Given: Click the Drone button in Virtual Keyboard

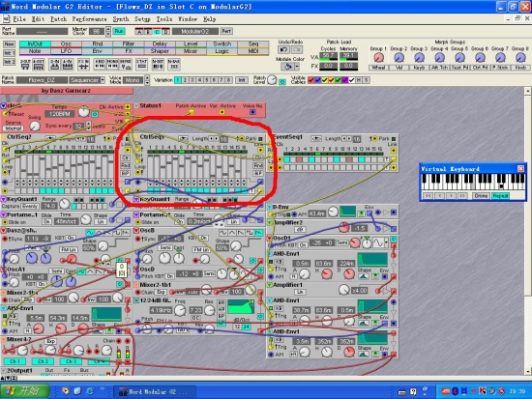Looking at the screenshot, I should coord(481,196).
